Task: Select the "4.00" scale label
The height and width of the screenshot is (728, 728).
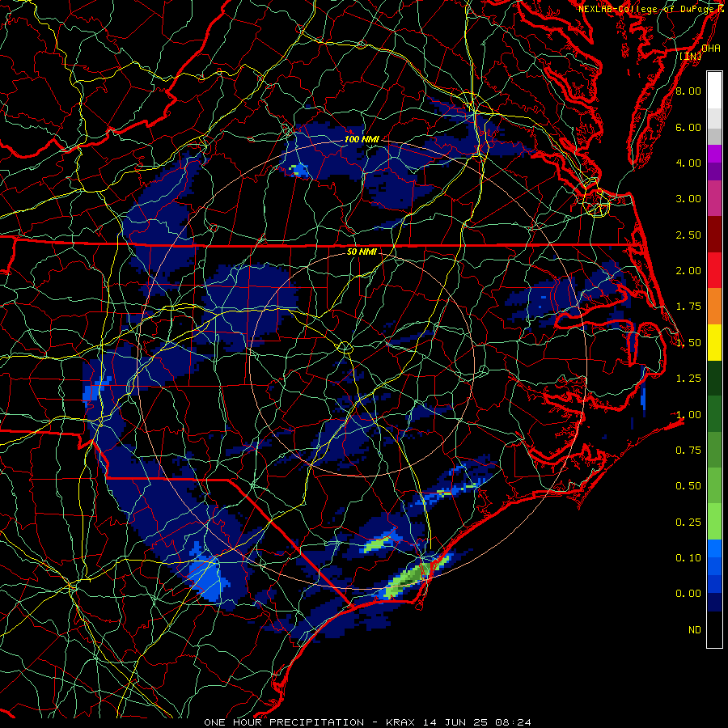Action: 688,163
